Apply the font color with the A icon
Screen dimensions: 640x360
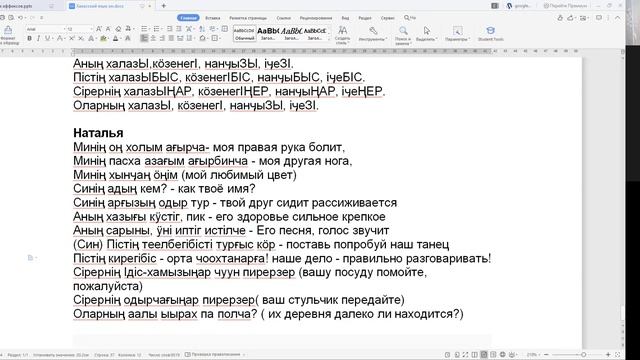tap(116, 38)
